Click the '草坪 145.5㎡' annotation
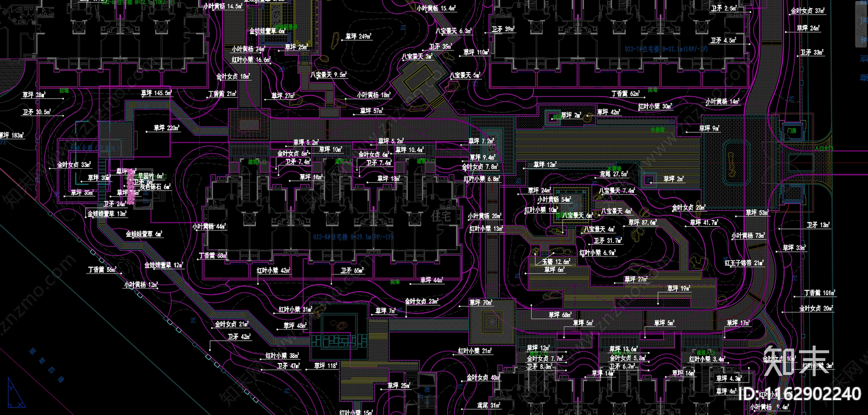The width and height of the screenshot is (868, 415). click(x=156, y=93)
